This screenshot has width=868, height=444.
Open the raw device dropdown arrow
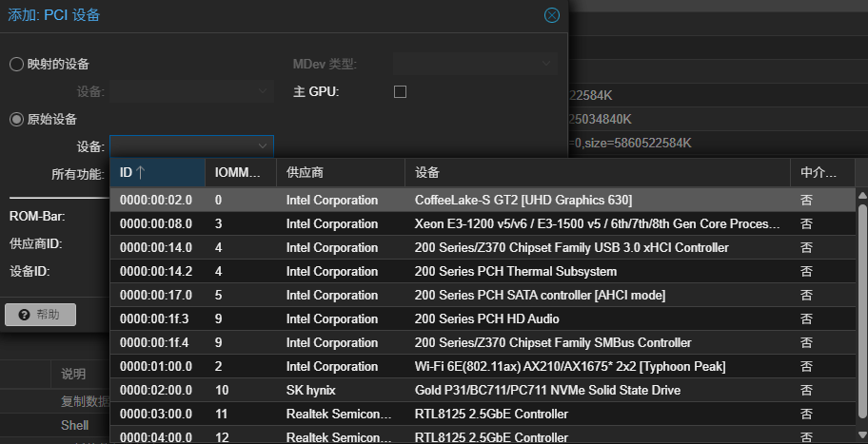263,146
